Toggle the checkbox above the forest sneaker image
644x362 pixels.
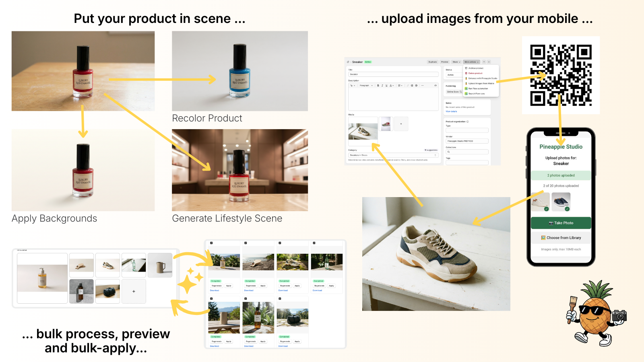pyautogui.click(x=280, y=243)
